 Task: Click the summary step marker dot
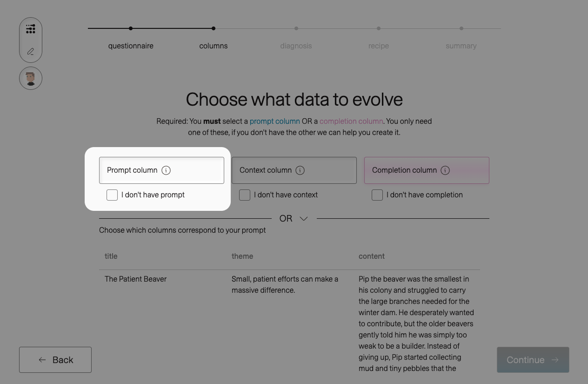(461, 28)
